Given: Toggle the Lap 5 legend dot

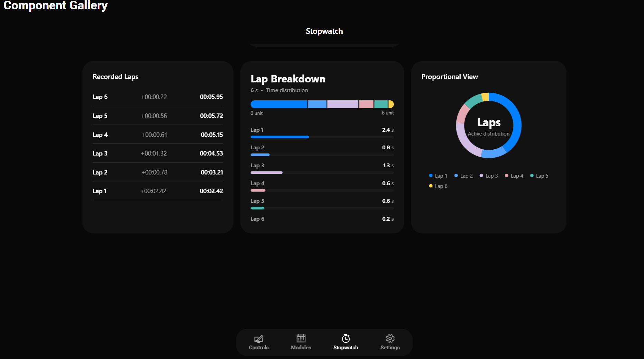Looking at the screenshot, I should pos(532,176).
